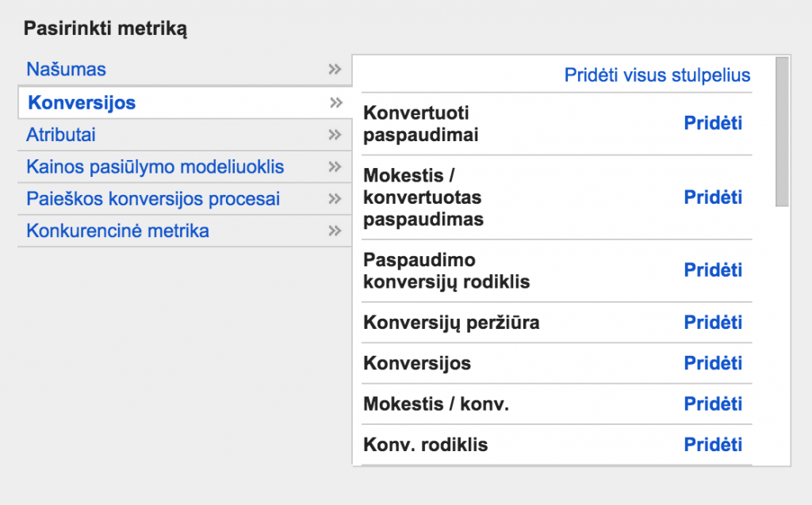The image size is (812, 505).
Task: Expand the Našumas category chevron
Action: (x=335, y=70)
